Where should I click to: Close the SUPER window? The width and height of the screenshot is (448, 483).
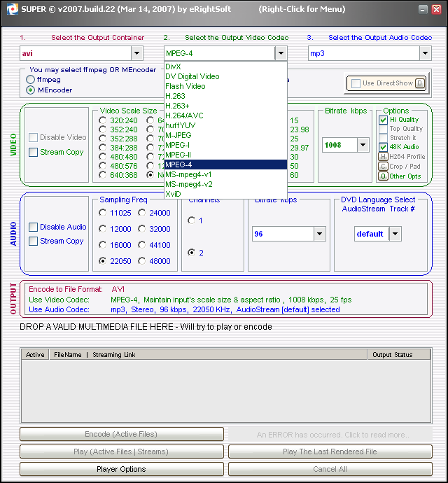click(x=436, y=10)
